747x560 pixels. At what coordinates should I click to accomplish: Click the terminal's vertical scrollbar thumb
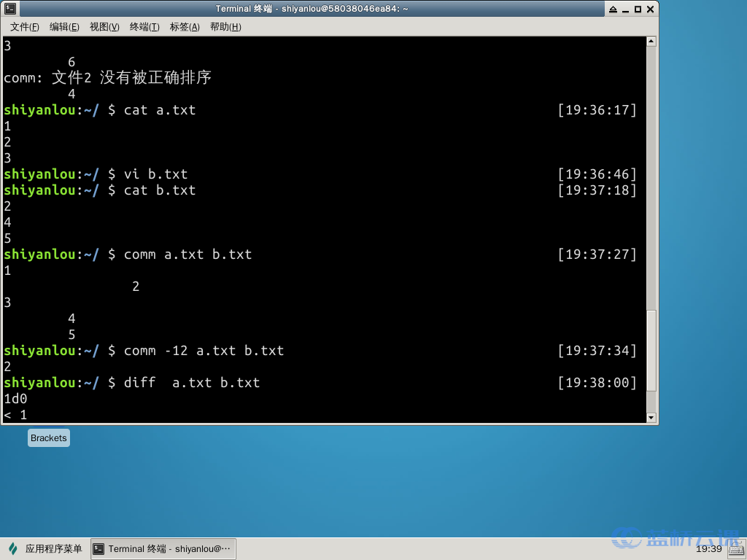(651, 350)
